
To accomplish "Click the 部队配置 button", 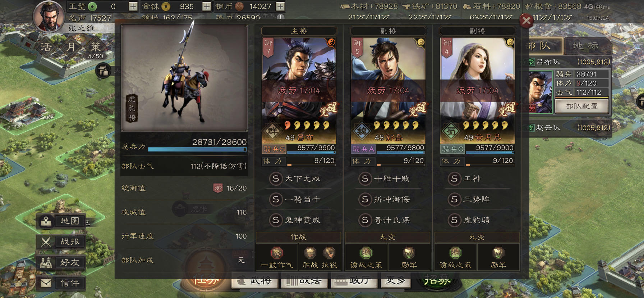I will click(582, 106).
